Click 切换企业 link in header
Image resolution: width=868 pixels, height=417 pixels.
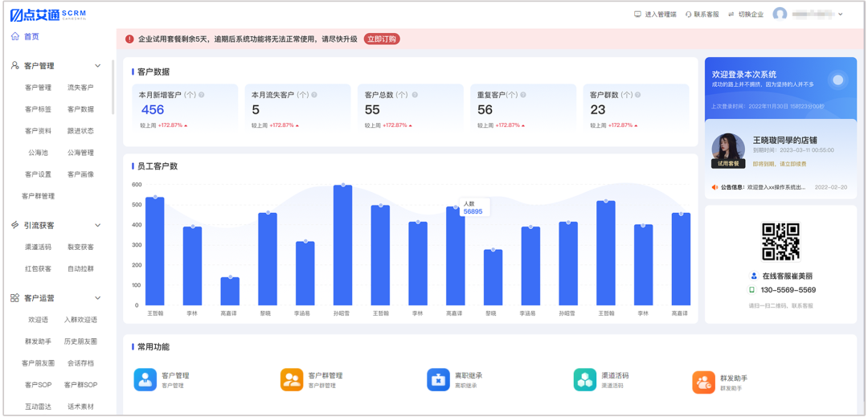click(x=751, y=14)
